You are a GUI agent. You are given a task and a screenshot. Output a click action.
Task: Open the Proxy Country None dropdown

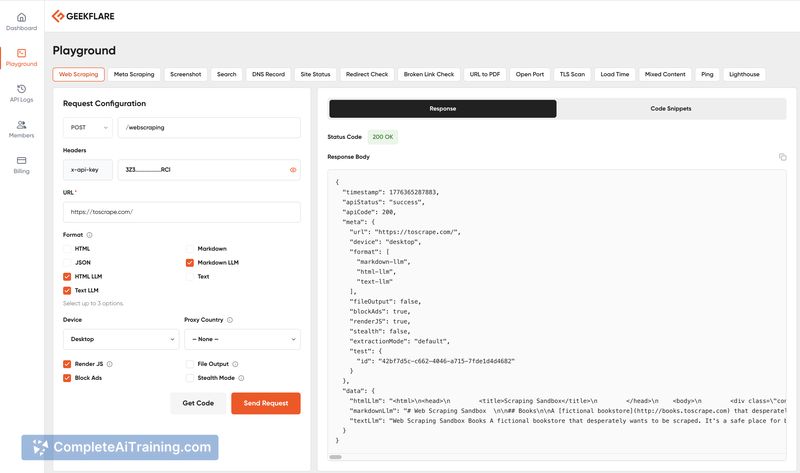[242, 339]
